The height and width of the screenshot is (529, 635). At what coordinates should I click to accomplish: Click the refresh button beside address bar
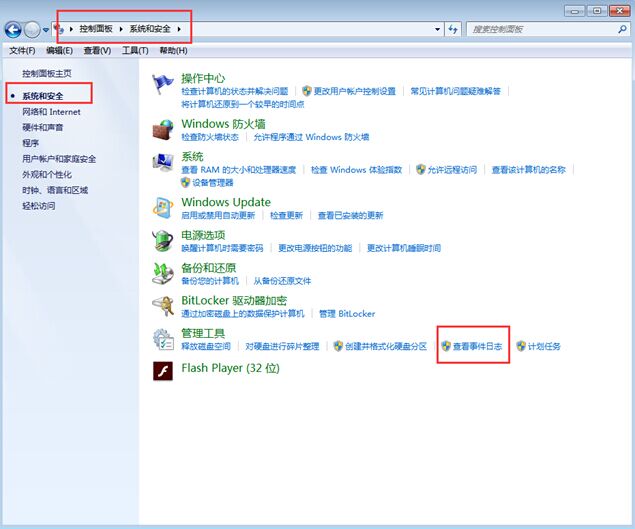453,29
